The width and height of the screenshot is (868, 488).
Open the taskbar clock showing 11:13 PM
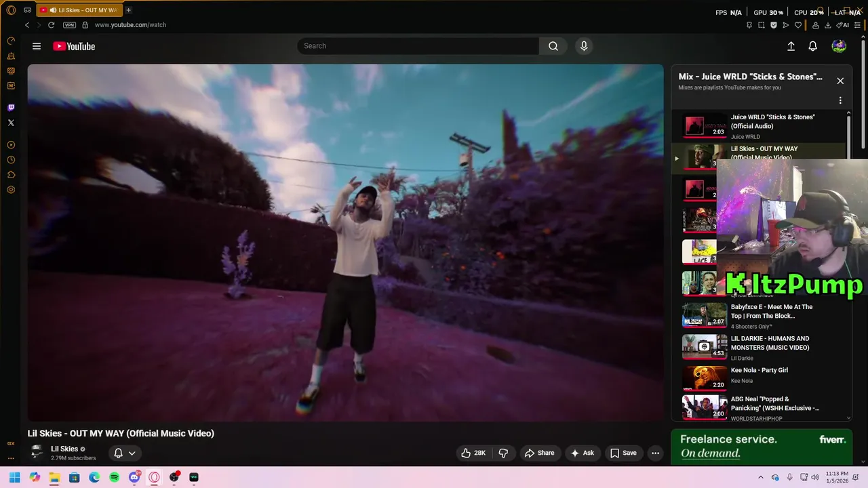coord(837,477)
